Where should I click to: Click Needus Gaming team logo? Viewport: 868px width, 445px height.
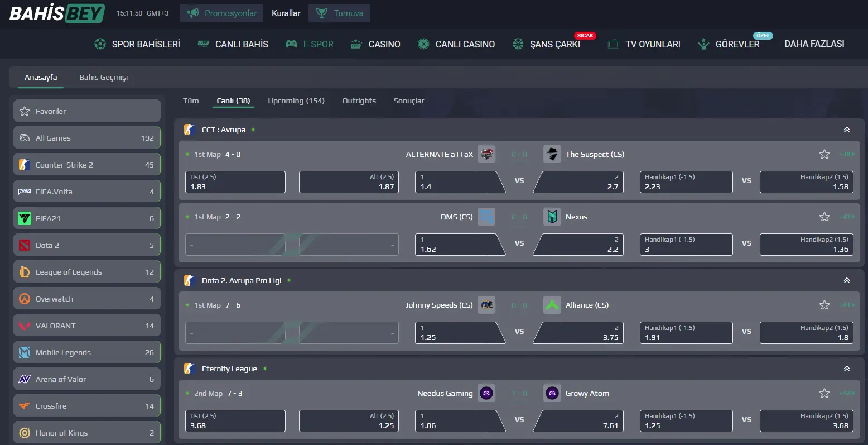click(486, 393)
